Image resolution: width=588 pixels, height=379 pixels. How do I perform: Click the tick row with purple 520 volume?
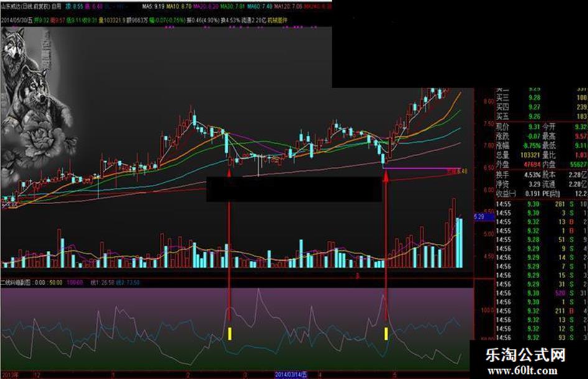point(541,293)
